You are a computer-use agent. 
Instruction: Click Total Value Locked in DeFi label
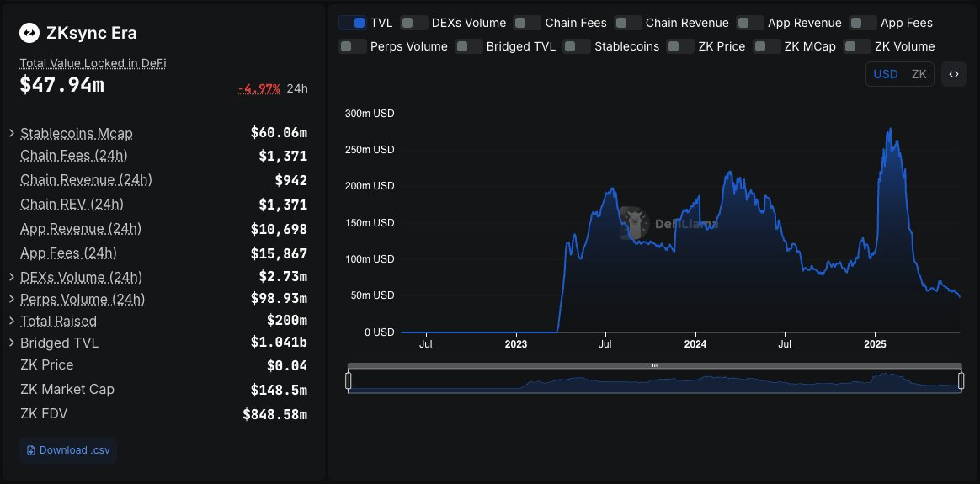pyautogui.click(x=93, y=63)
